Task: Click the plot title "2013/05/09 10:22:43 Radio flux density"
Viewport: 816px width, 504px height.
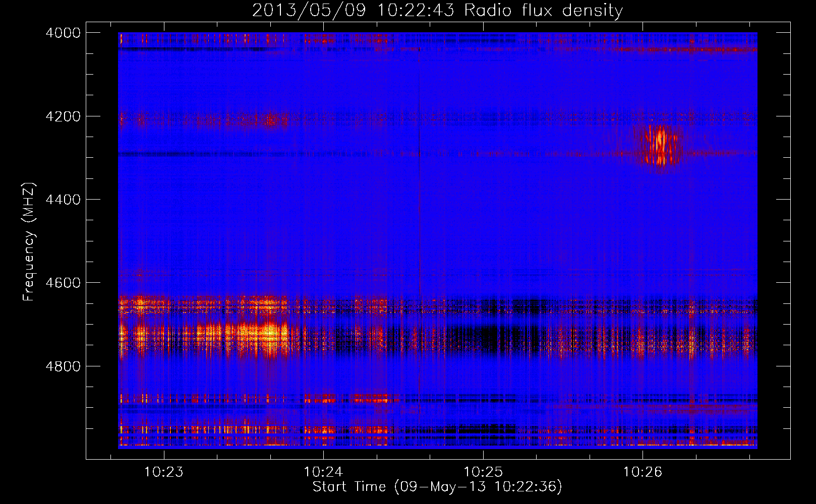Action: 437,10
